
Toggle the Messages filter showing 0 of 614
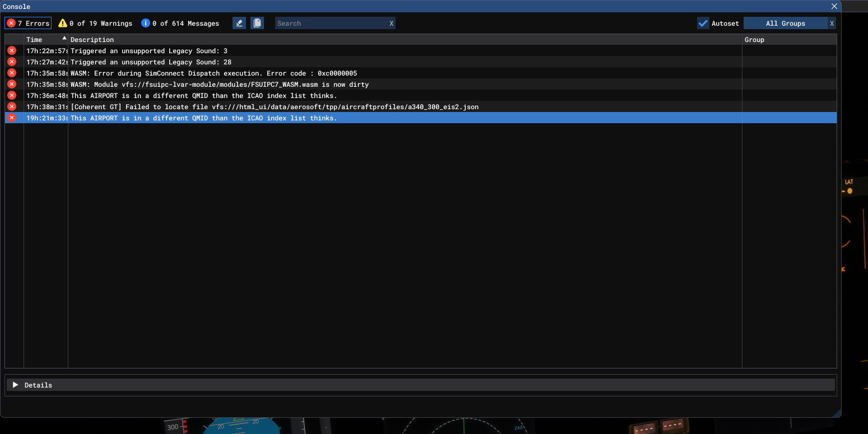coord(180,23)
